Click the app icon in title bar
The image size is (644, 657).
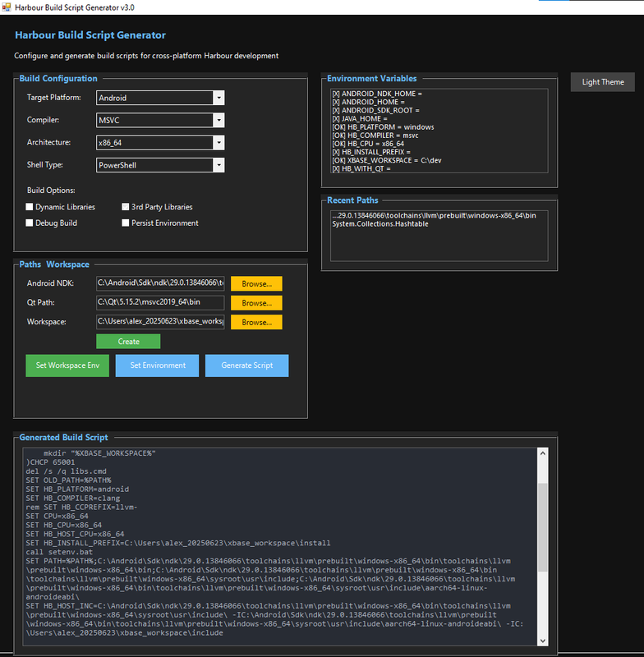point(6,7)
